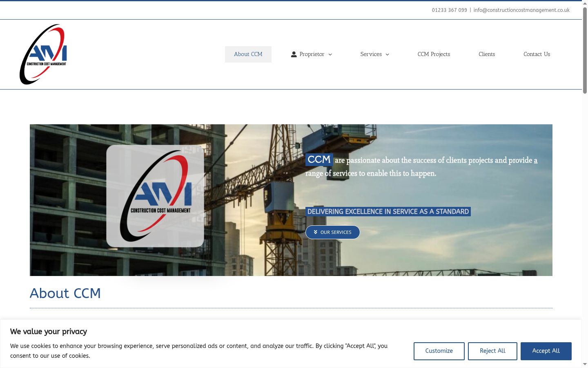
Task: Open the About CCM menu item
Action: [248, 54]
